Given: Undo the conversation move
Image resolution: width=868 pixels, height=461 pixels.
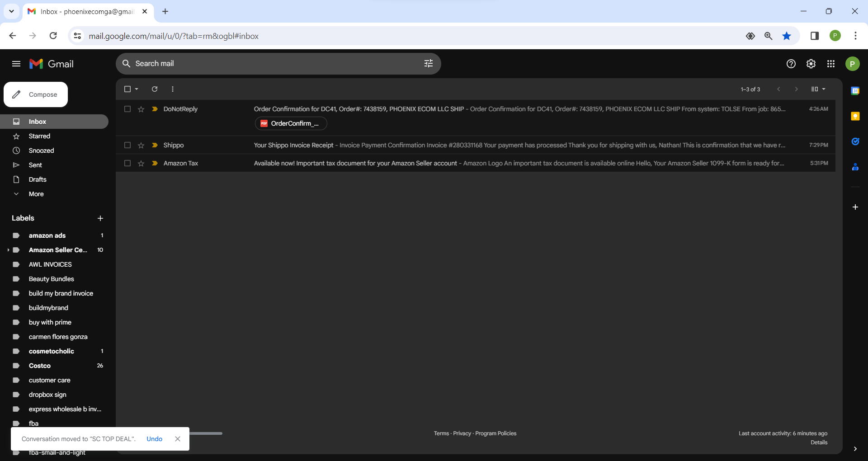Looking at the screenshot, I should [x=154, y=439].
